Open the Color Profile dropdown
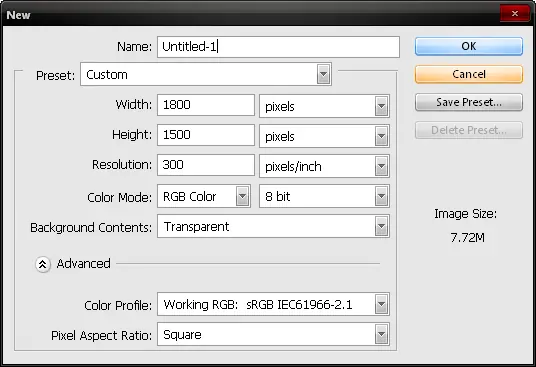This screenshot has width=536, height=367. (x=273, y=304)
